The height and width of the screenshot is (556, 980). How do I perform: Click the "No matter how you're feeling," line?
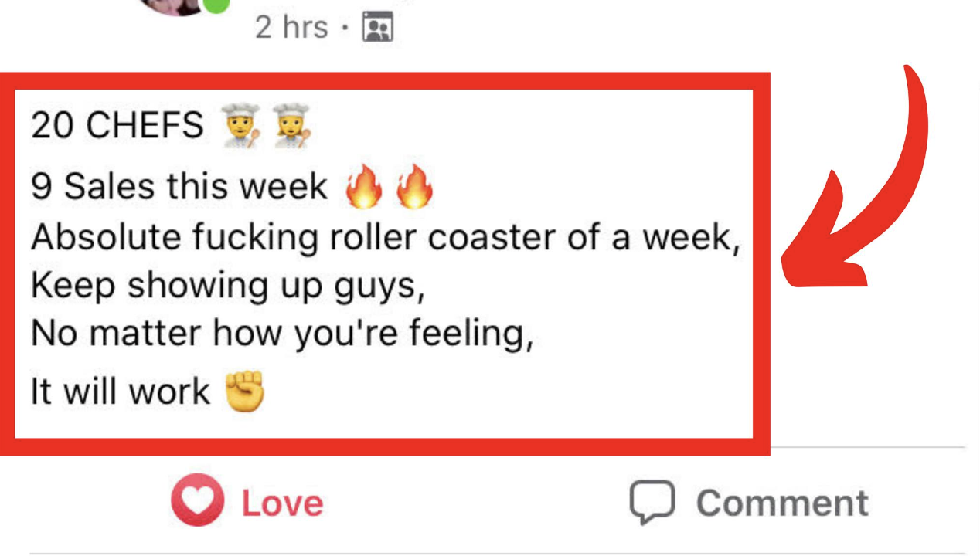click(x=282, y=334)
